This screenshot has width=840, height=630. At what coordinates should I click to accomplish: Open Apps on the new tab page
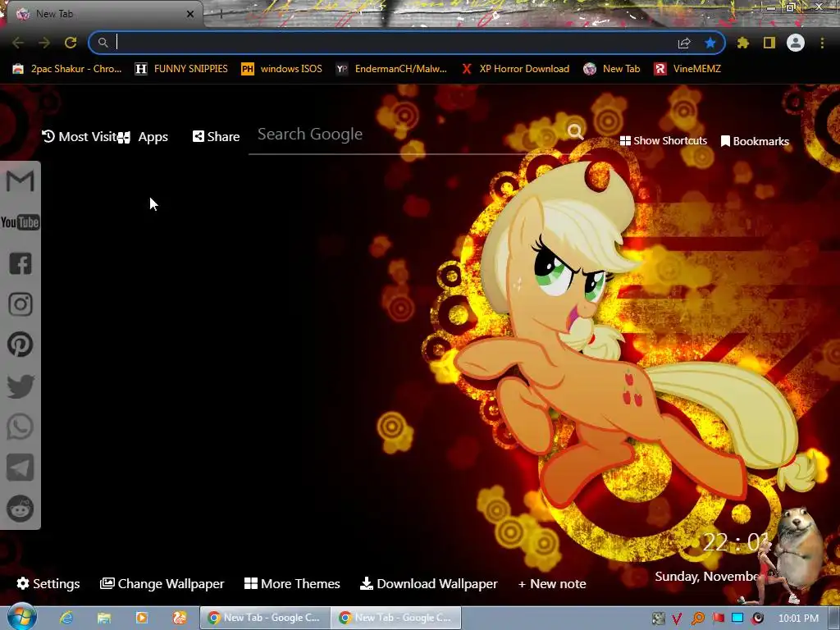click(144, 137)
